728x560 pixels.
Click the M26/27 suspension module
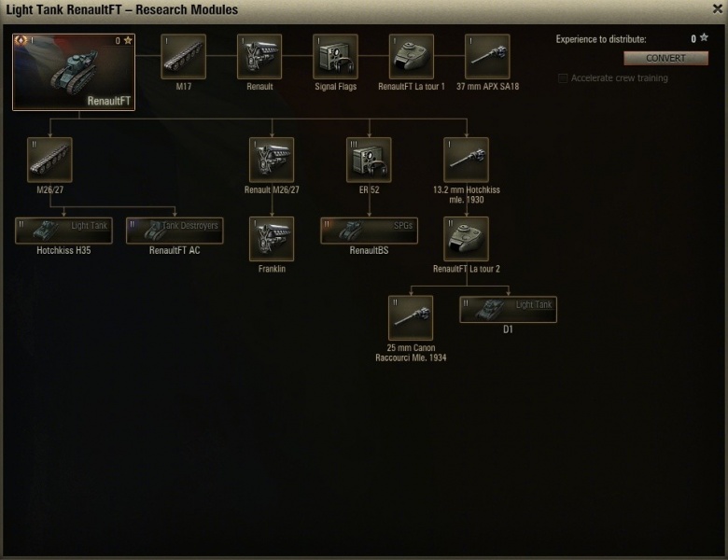[49, 160]
